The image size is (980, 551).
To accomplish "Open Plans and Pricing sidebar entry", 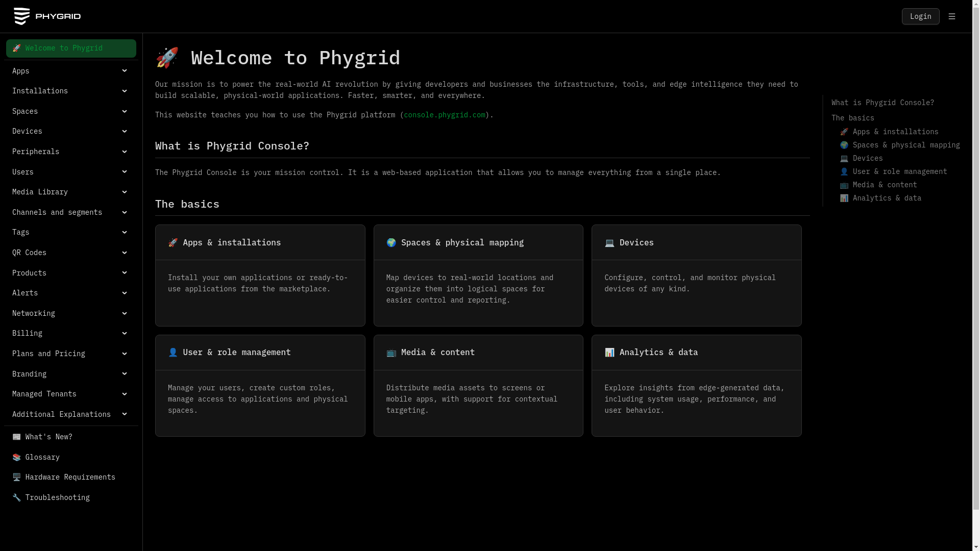I will tap(71, 354).
